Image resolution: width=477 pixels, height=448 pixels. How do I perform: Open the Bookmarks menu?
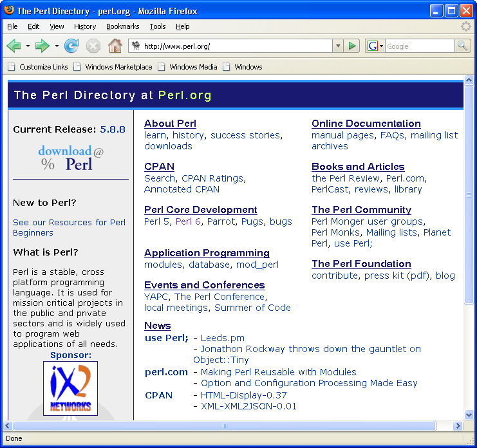coord(122,26)
